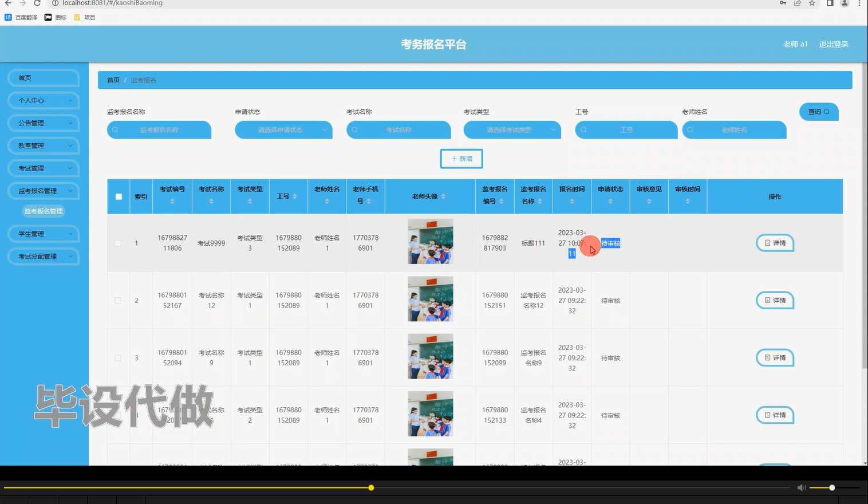Click the detail icon in row 1's 详情 button
The width and height of the screenshot is (868, 504).
click(768, 243)
